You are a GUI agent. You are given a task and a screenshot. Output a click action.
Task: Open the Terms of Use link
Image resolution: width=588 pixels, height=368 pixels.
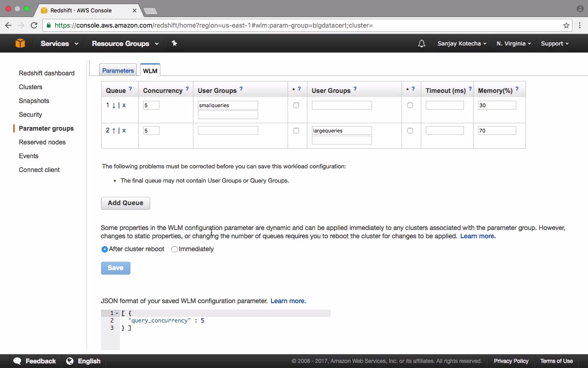point(556,361)
